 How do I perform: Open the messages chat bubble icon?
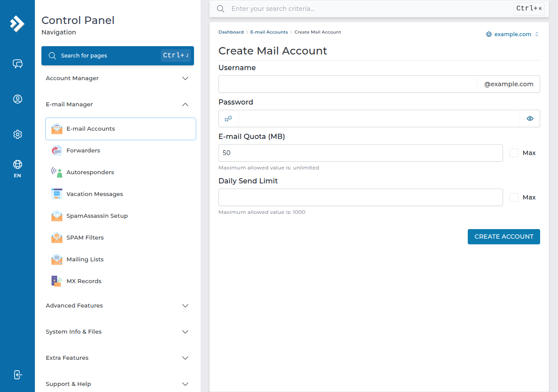click(x=17, y=64)
